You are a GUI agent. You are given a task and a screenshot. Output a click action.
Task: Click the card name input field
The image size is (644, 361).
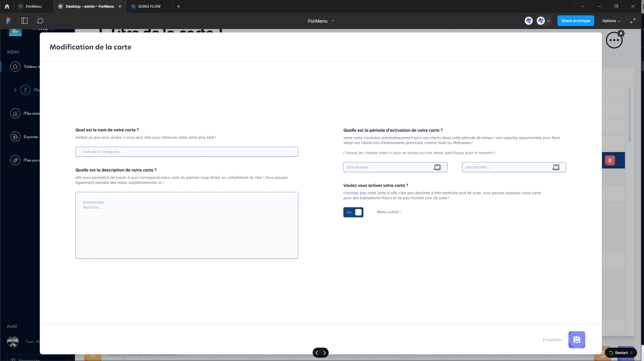pos(187,152)
